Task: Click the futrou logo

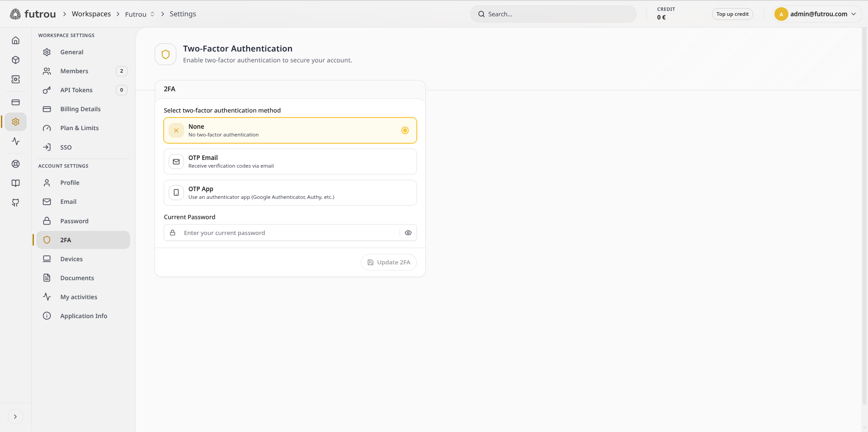Action: coord(33,14)
